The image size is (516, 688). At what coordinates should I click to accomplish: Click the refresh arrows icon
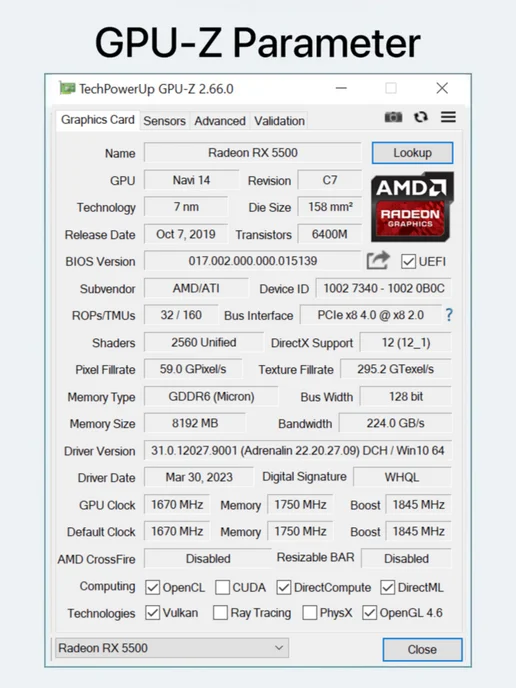point(421,117)
